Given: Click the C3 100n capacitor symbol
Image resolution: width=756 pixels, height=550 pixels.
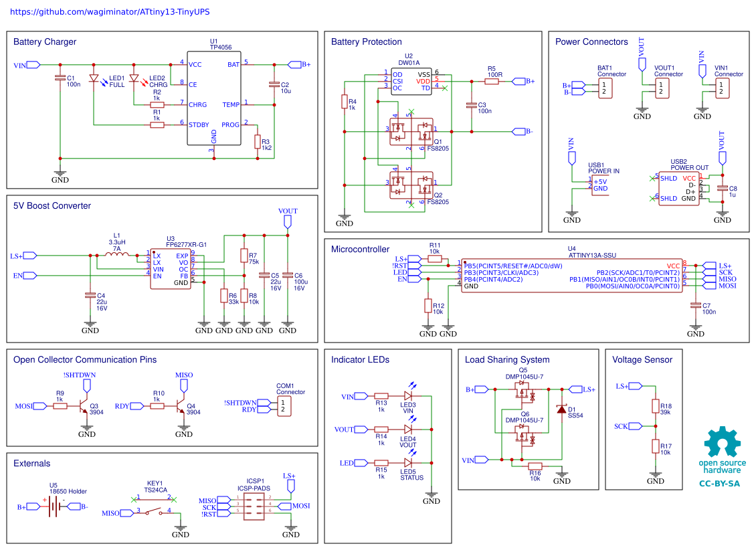Looking at the screenshot, I should coord(472,104).
